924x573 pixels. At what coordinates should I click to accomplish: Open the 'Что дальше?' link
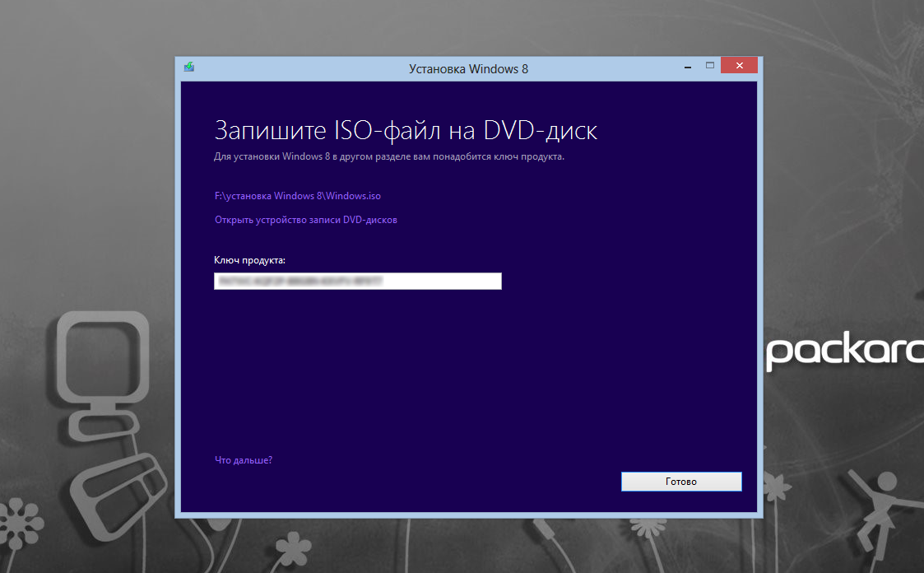[x=244, y=460]
